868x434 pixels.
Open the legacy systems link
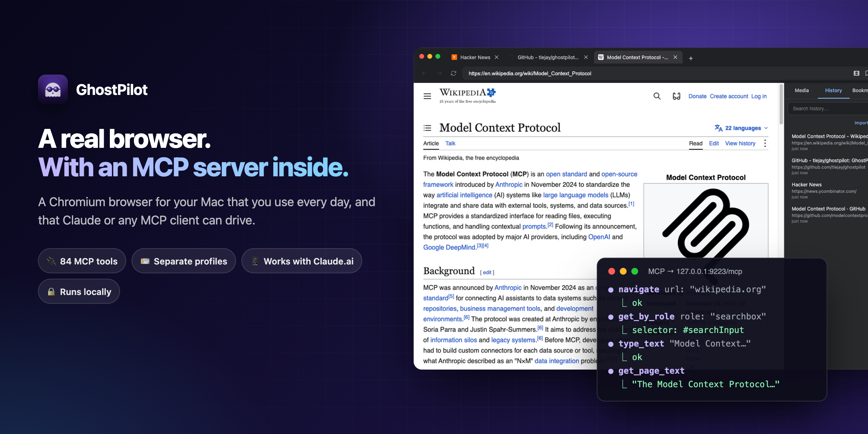[x=513, y=340]
